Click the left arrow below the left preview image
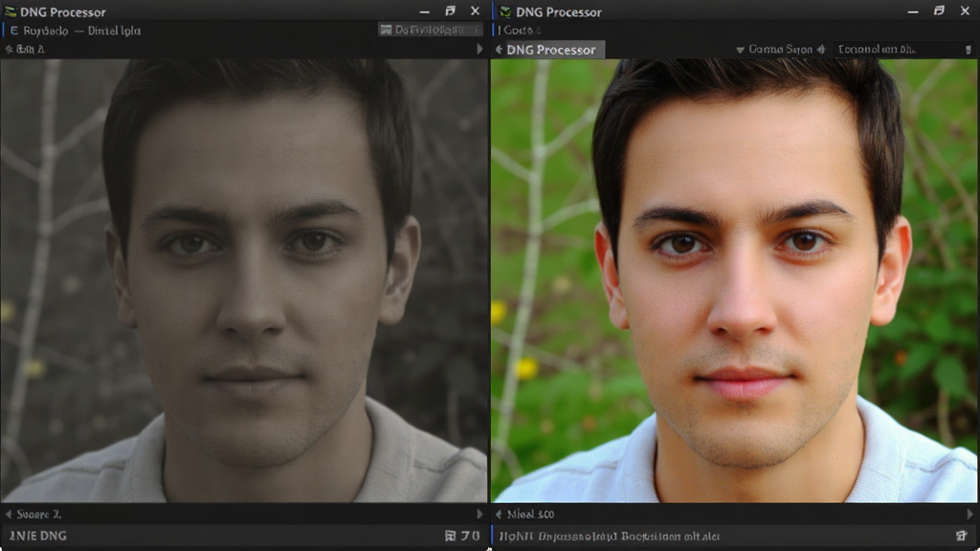 coord(9,514)
